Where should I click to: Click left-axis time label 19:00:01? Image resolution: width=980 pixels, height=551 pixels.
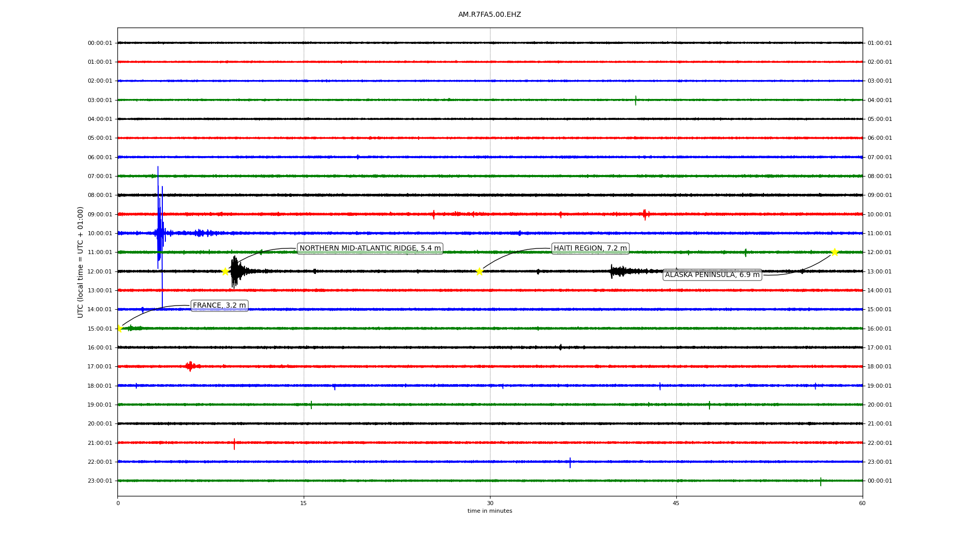tap(100, 405)
